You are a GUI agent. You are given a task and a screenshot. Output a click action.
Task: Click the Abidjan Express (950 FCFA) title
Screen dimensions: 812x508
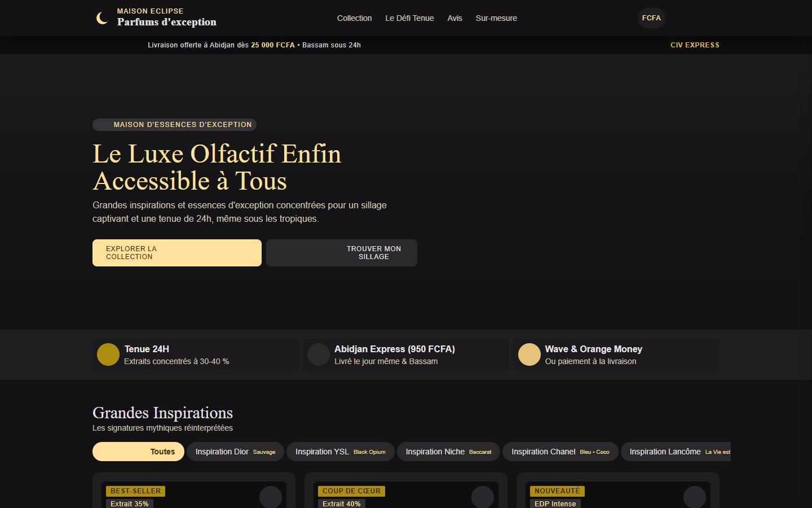(395, 349)
